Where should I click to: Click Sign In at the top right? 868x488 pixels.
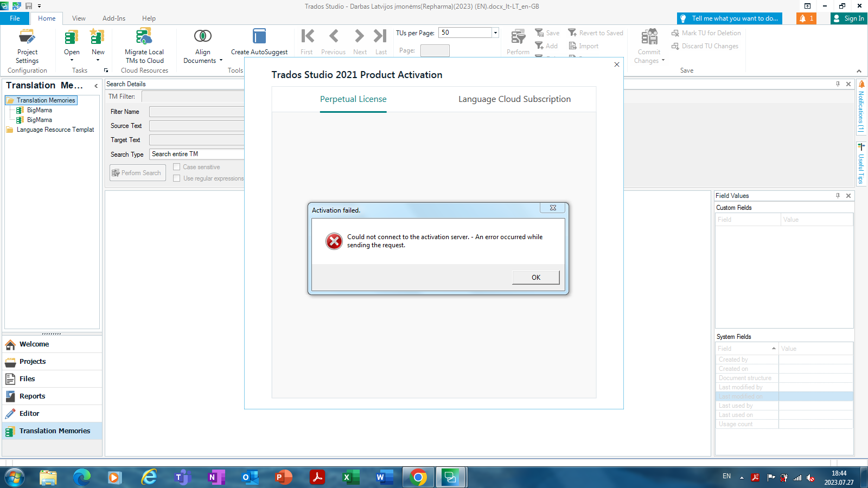click(x=848, y=18)
